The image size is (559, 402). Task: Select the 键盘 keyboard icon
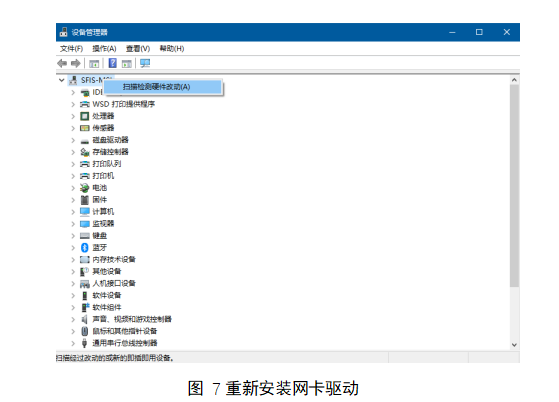84,236
